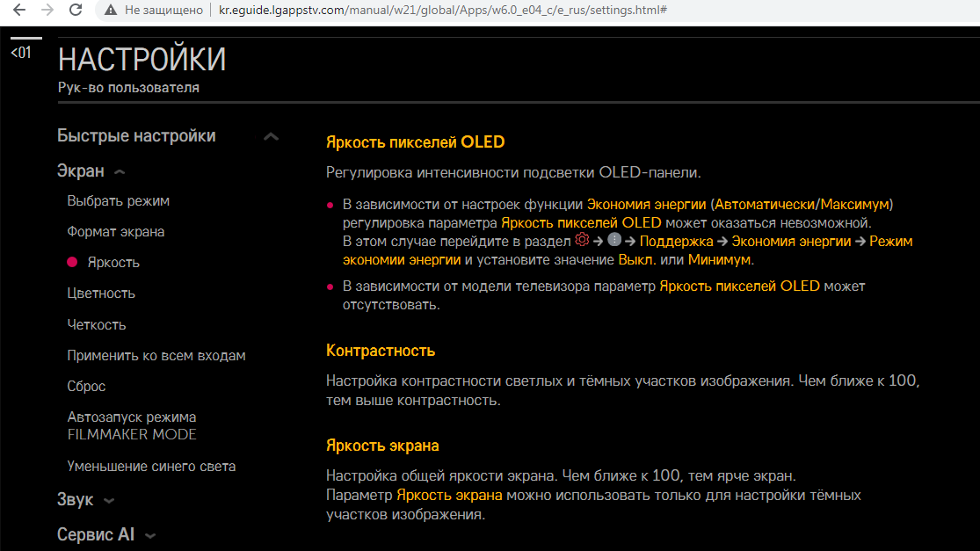Click the <01 page indicator icon
This screenshot has width=980, height=551.
(20, 53)
